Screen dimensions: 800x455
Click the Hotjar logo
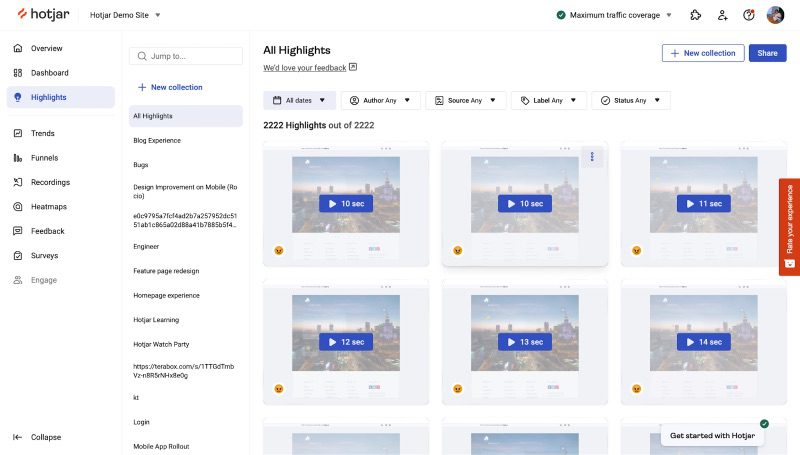click(x=43, y=14)
